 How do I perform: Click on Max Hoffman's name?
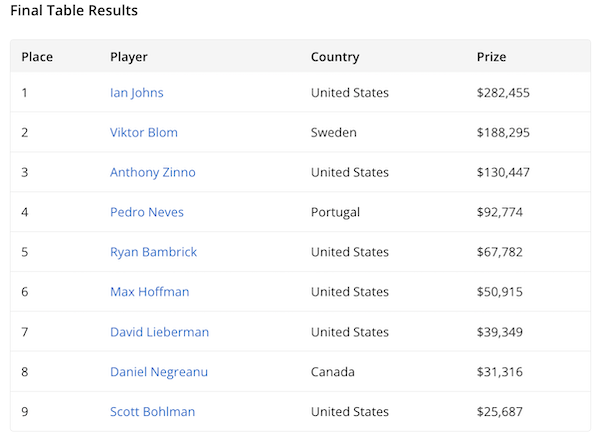[x=149, y=292]
